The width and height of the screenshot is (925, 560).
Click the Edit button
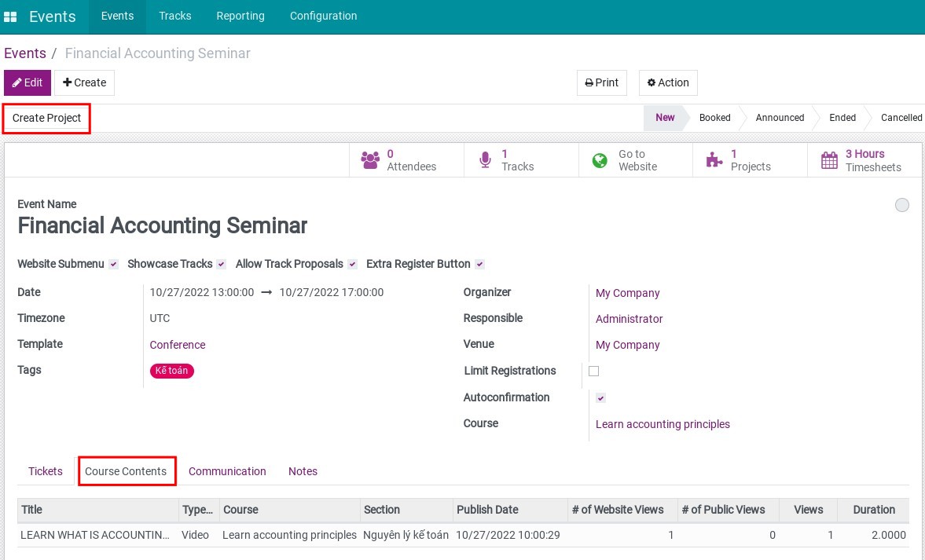tap(28, 82)
